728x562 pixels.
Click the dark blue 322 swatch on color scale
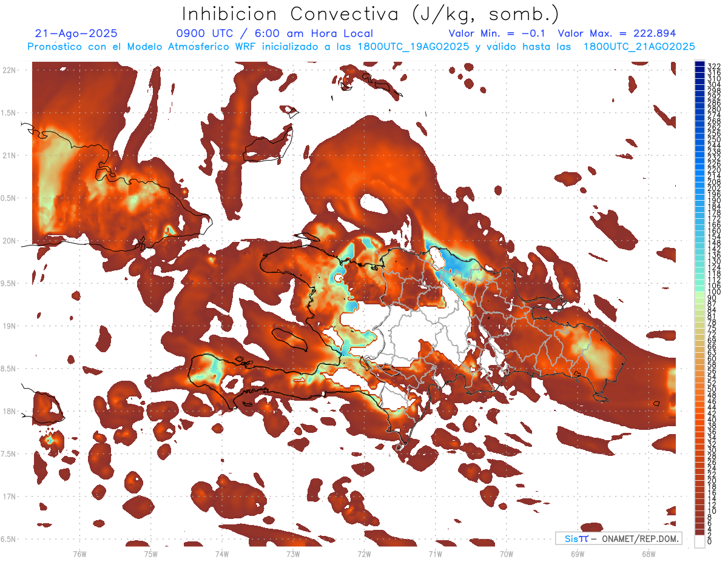pos(699,64)
